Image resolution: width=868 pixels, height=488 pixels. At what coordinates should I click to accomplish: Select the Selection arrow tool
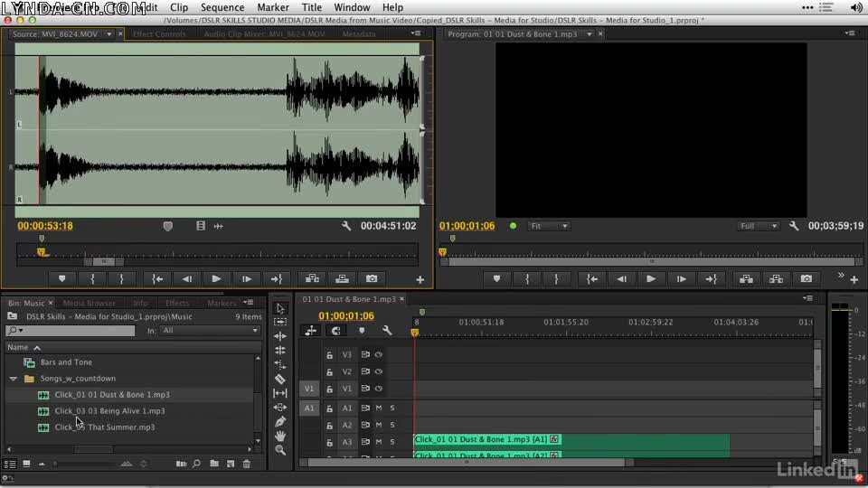[280, 308]
